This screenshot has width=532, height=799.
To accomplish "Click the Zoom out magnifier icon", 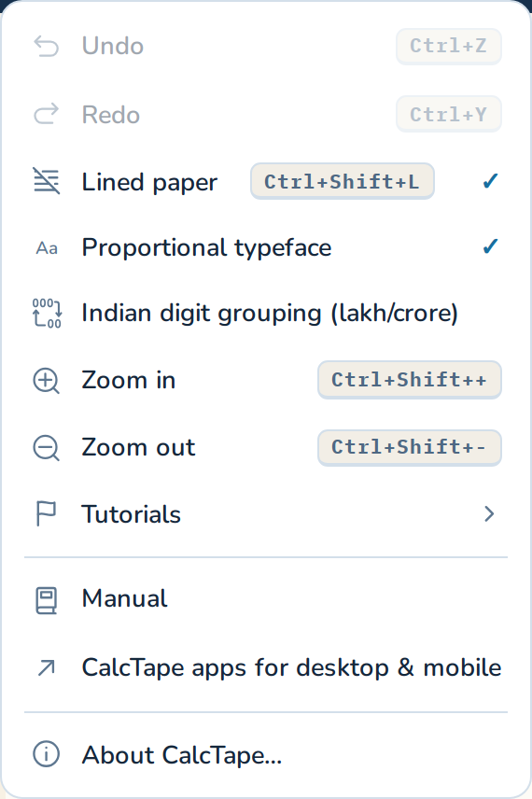I will coord(47,448).
